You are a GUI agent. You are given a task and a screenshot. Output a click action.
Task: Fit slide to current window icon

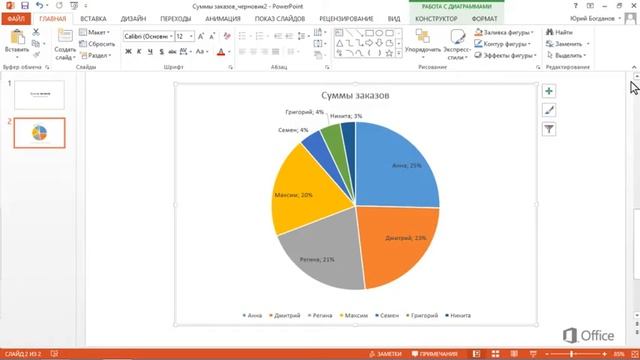pyautogui.click(x=635, y=354)
